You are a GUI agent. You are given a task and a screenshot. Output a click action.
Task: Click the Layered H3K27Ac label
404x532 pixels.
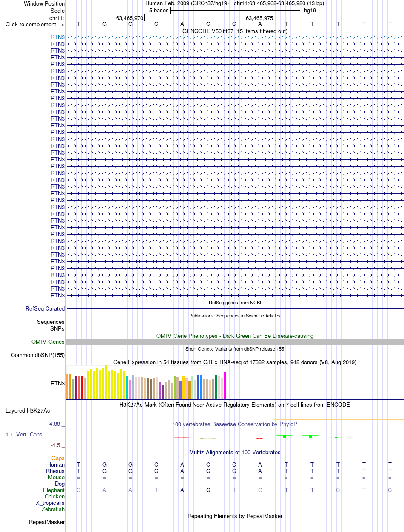(28, 411)
